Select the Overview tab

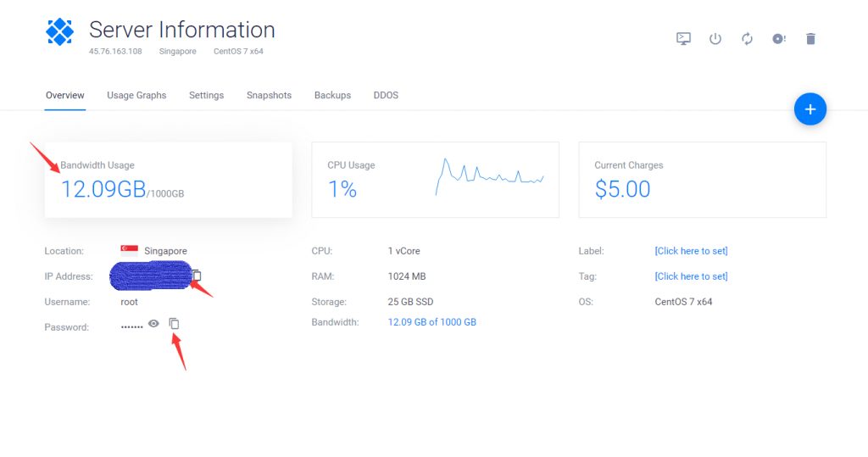(64, 96)
